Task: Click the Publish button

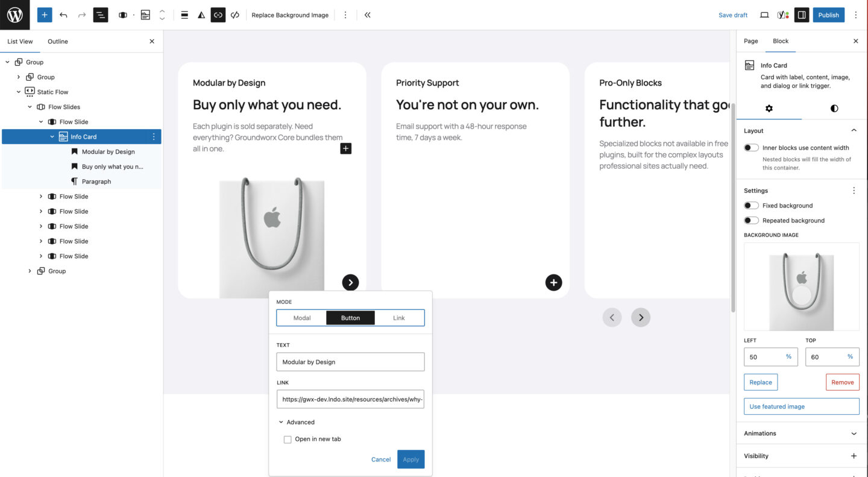Action: [828, 15]
